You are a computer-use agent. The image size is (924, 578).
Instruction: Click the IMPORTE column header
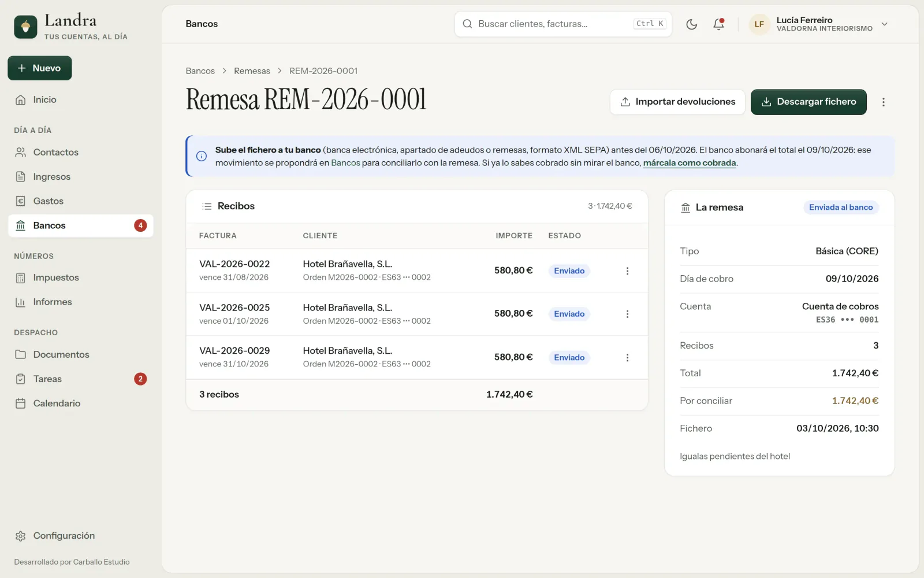pos(514,236)
